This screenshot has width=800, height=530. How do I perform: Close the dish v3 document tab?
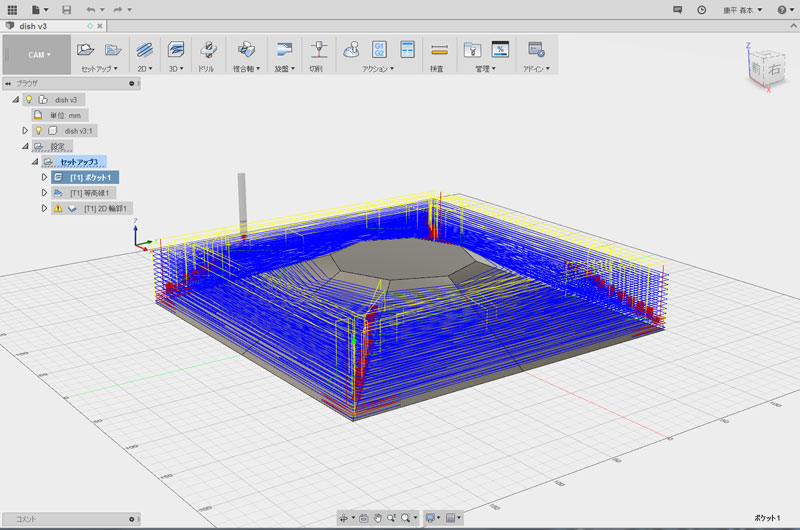[100, 26]
